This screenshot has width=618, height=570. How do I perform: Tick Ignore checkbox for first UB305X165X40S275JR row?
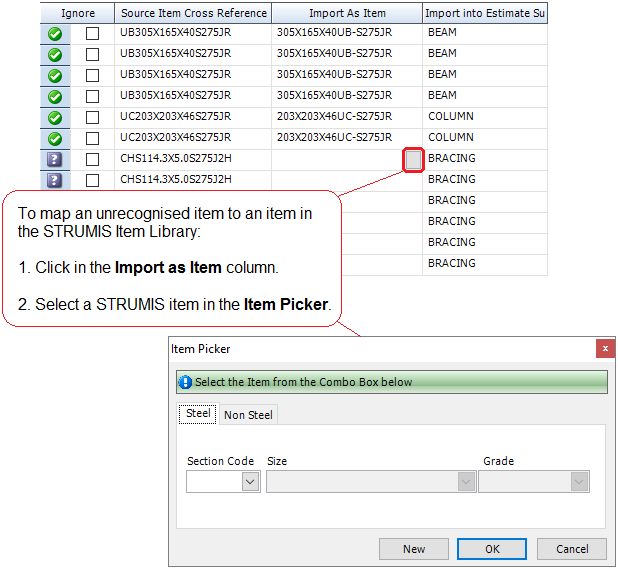(92, 33)
